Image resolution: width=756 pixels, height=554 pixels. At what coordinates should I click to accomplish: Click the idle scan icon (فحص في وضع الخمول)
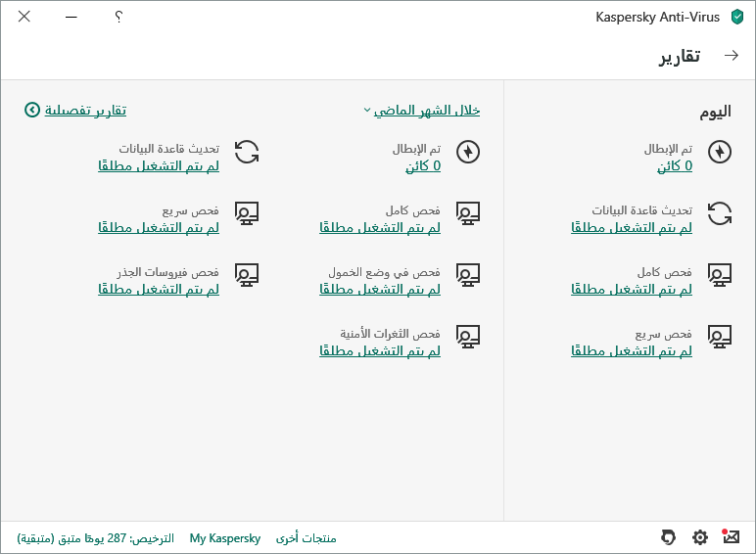click(x=468, y=275)
